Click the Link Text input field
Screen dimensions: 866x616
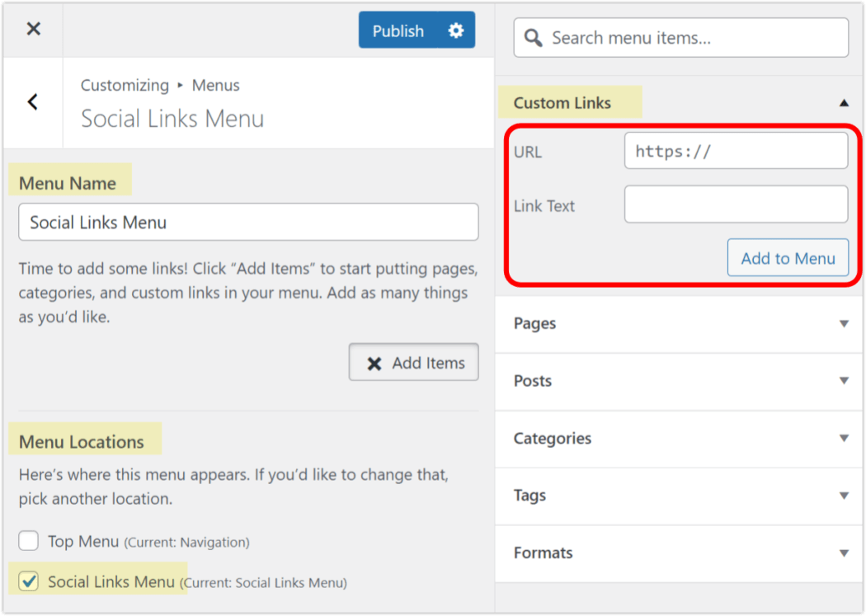tap(736, 205)
